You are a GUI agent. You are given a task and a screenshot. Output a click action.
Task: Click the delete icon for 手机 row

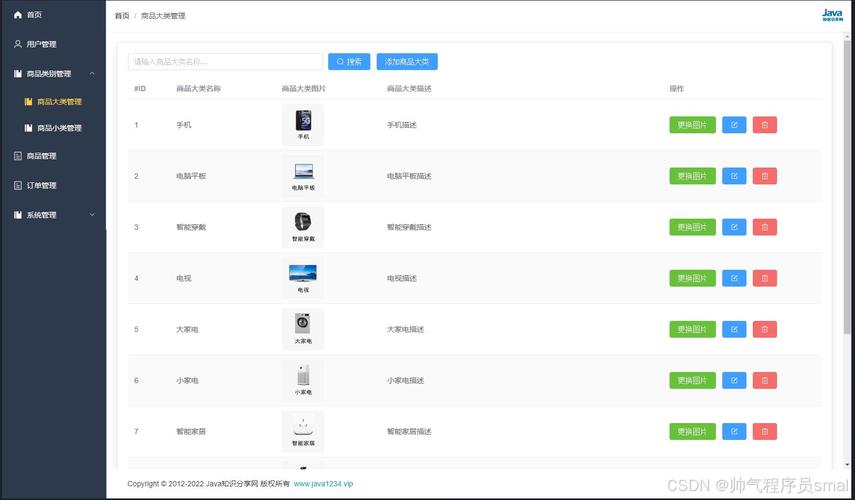tap(764, 125)
